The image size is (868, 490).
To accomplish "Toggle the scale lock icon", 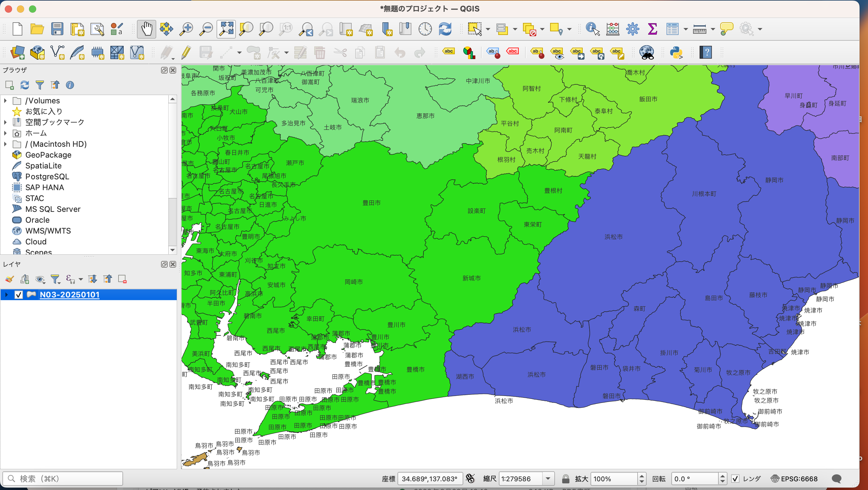I will (x=566, y=479).
